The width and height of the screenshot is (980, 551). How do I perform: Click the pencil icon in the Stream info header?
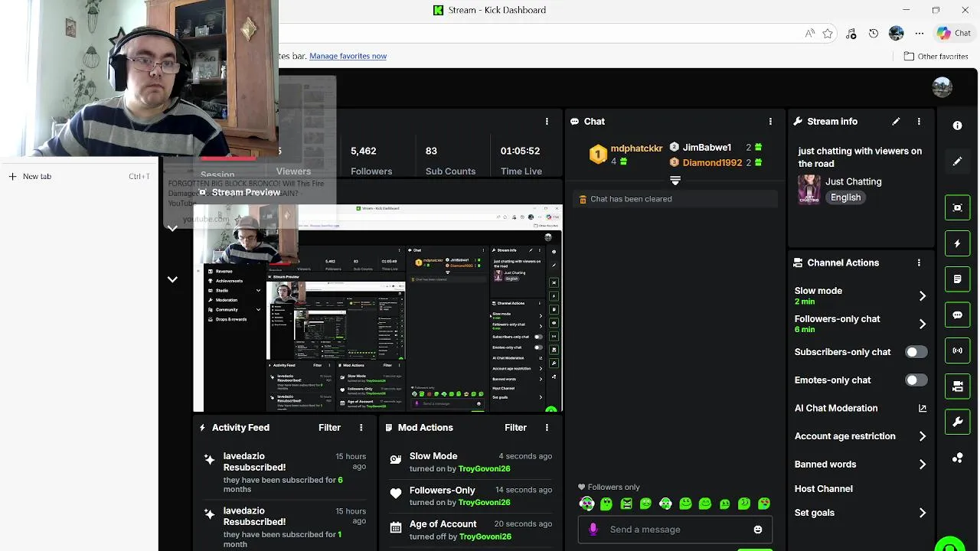coord(896,122)
